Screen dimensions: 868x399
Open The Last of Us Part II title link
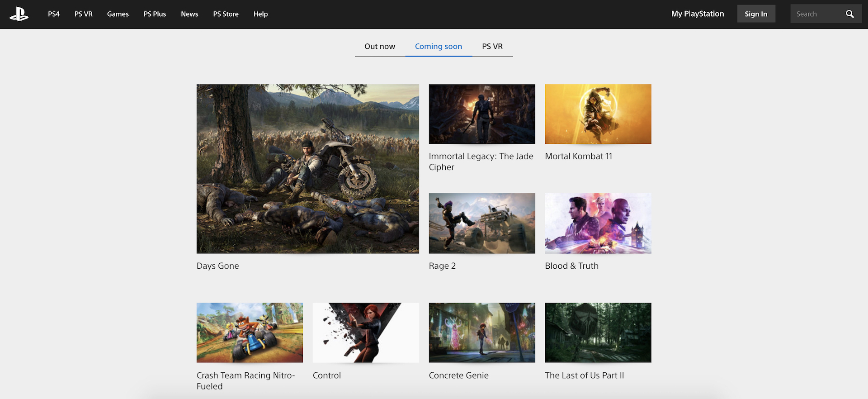(584, 375)
